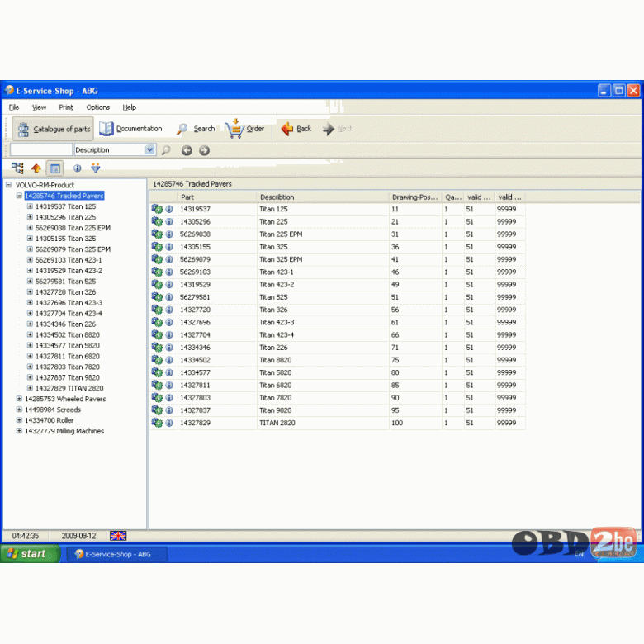Open the Search tool
The height and width of the screenshot is (644, 644).
pyautogui.click(x=196, y=129)
